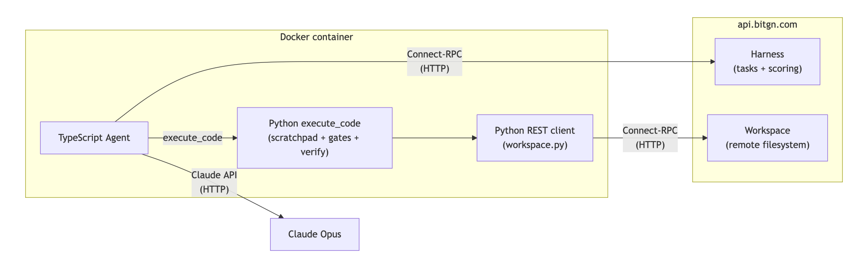The image size is (868, 269).
Task: Click the api.bitgn.com group title
Action: 767,24
